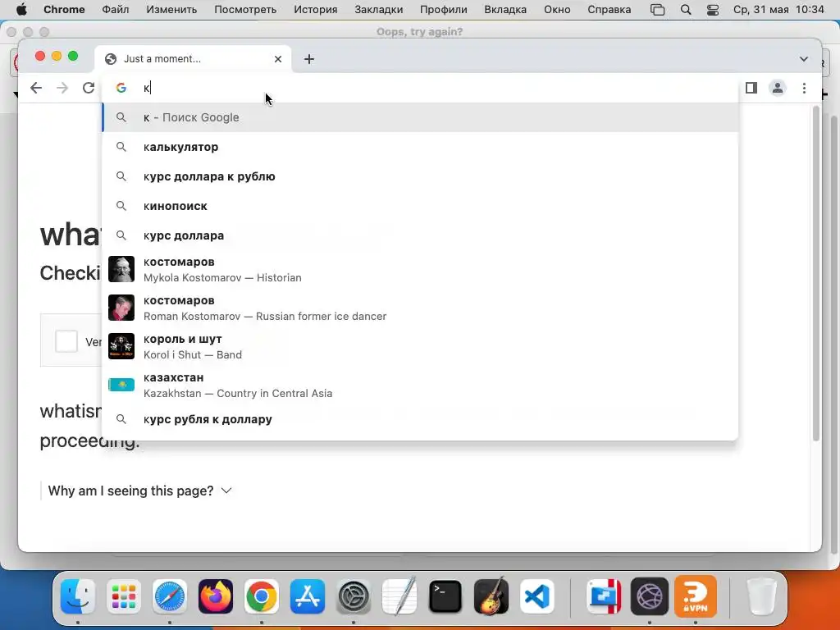Screen dimensions: 840x630
Task: Open the Chrome profile avatar
Action: click(778, 88)
